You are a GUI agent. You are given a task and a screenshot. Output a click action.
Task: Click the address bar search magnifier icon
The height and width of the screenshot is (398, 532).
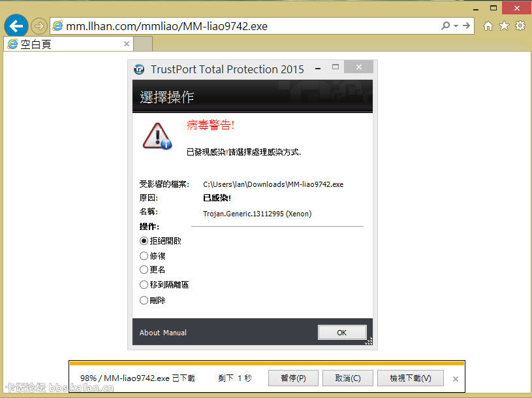pos(445,26)
